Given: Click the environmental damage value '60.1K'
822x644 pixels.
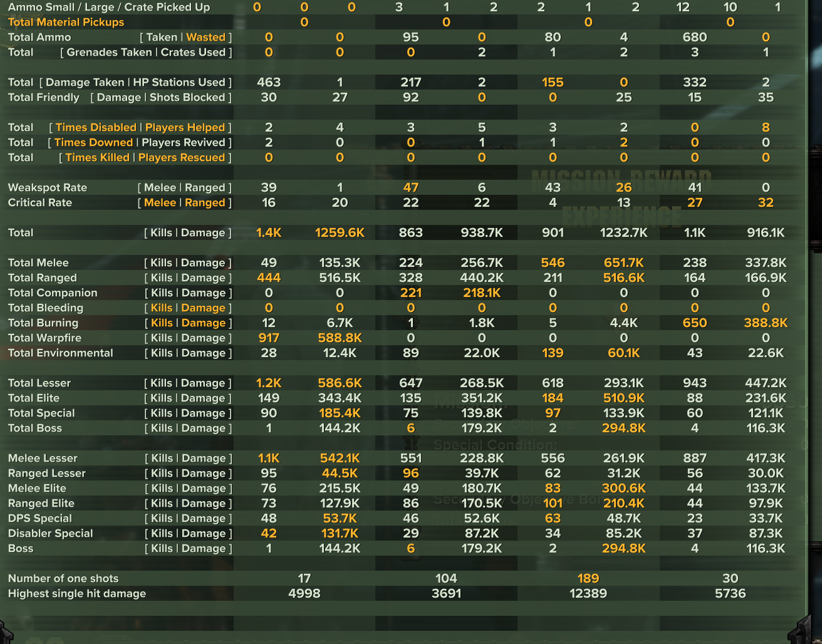Looking at the screenshot, I should click(623, 353).
